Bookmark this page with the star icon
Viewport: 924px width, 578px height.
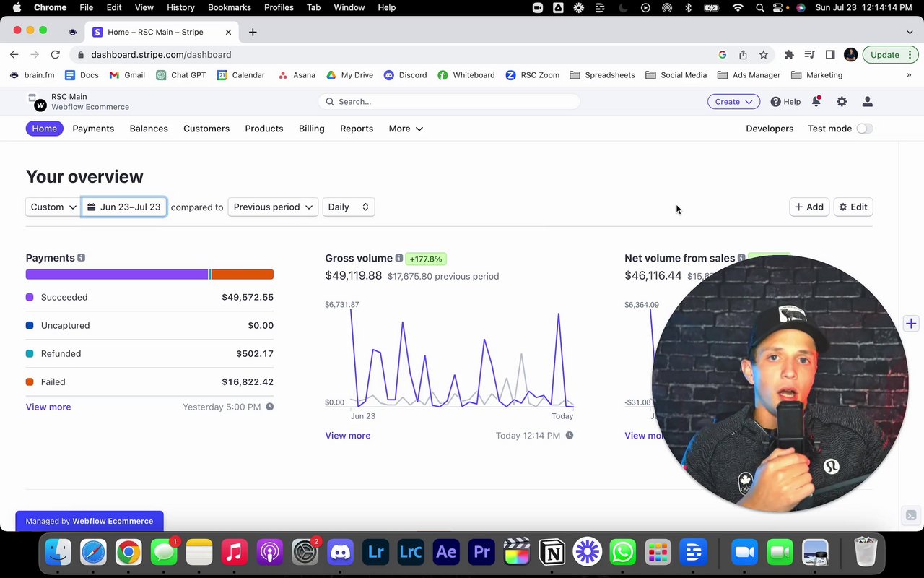[x=763, y=55]
